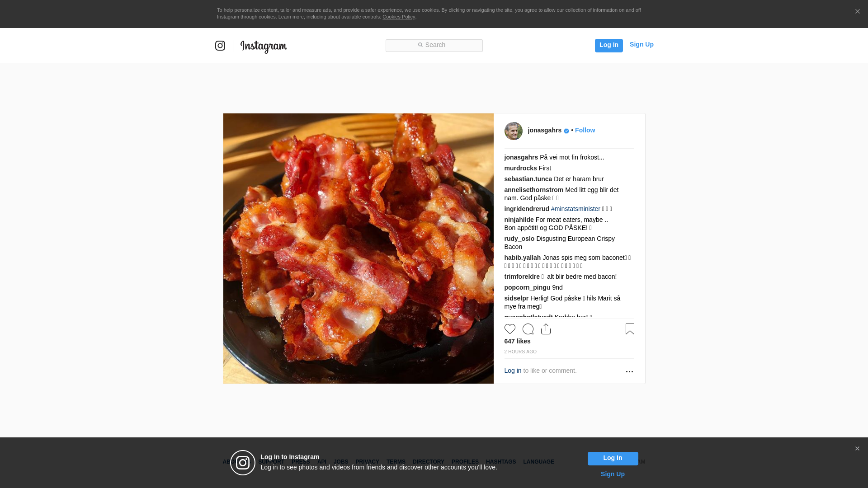Click into the Search field
The width and height of the screenshot is (868, 488).
point(434,45)
